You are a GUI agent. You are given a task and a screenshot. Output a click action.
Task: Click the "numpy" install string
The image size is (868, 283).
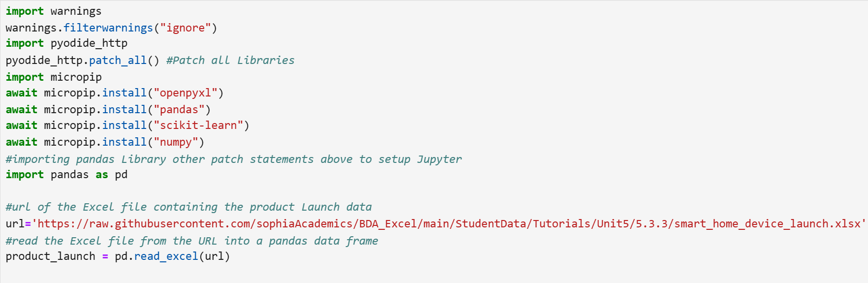176,142
